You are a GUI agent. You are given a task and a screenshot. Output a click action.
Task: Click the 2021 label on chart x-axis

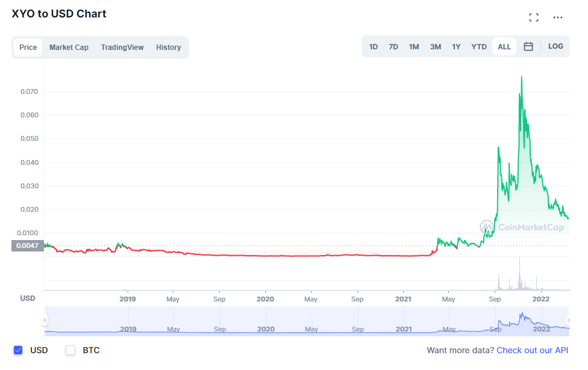[403, 299]
